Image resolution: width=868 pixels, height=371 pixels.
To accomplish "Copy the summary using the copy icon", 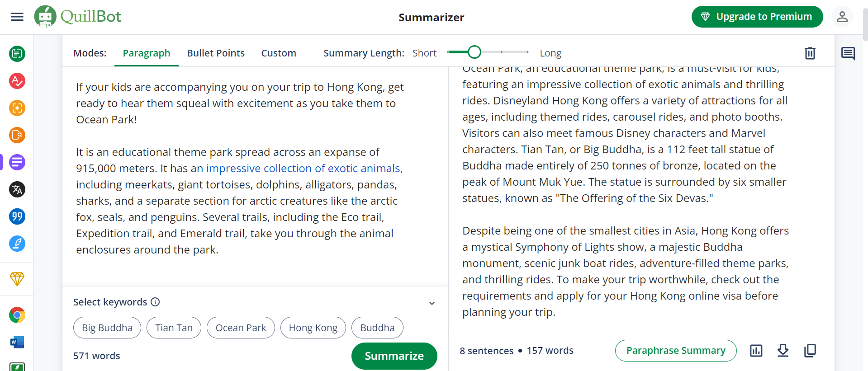I will click(810, 350).
